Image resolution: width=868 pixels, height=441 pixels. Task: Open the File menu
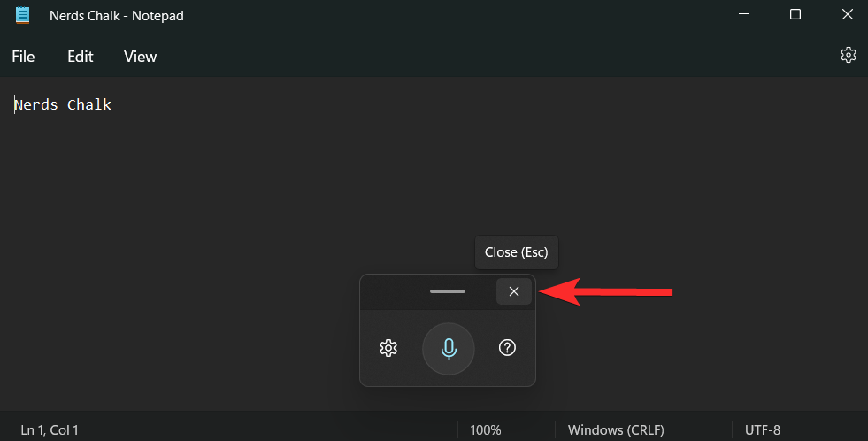point(23,57)
